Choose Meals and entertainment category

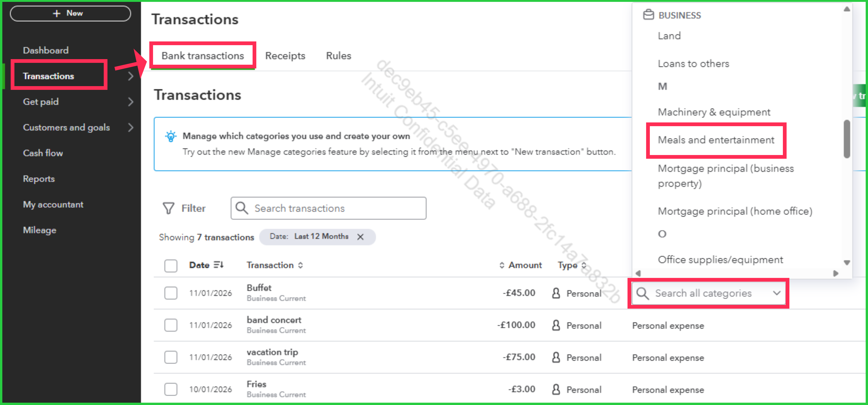pos(716,140)
